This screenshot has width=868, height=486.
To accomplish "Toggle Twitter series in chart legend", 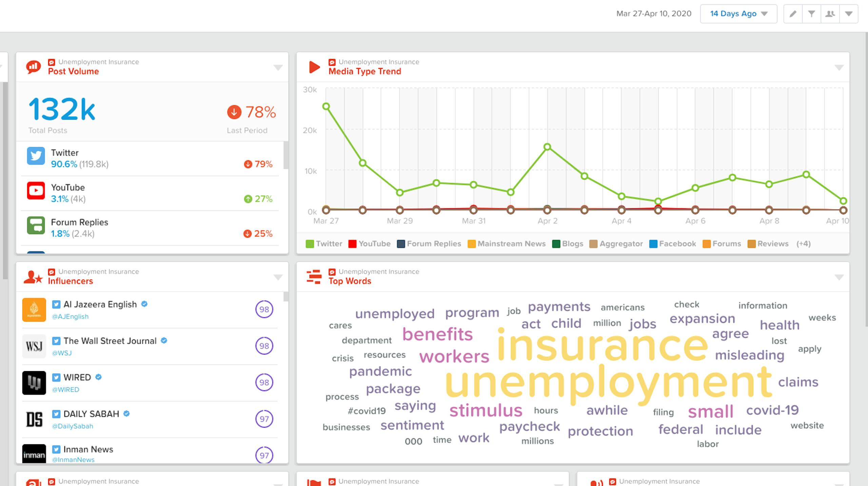I will coord(324,244).
